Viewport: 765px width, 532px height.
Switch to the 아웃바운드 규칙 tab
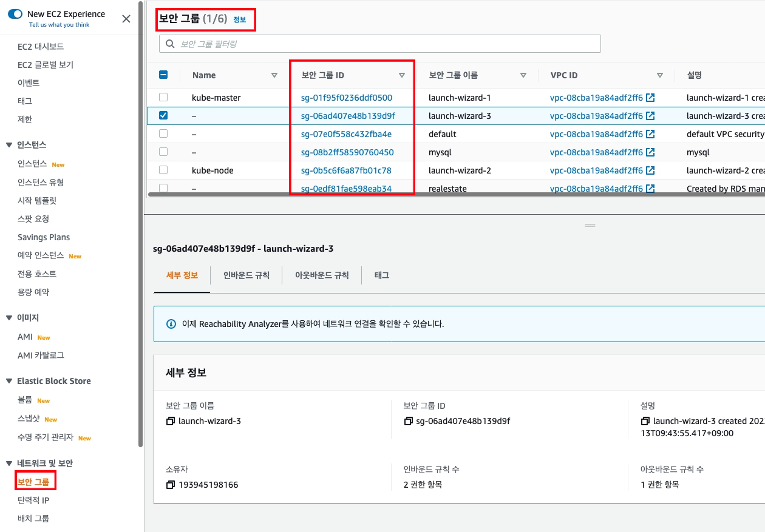322,275
